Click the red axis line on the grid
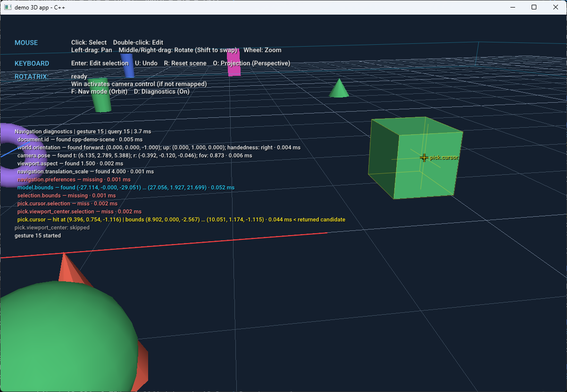 click(163, 245)
